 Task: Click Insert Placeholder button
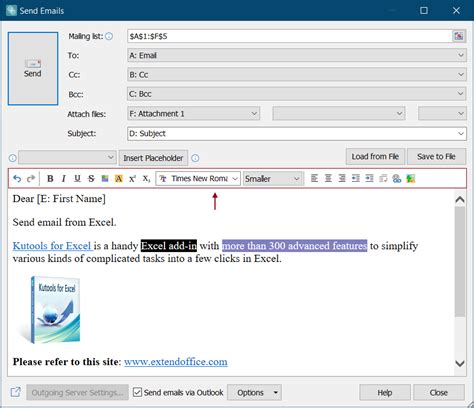tap(153, 158)
